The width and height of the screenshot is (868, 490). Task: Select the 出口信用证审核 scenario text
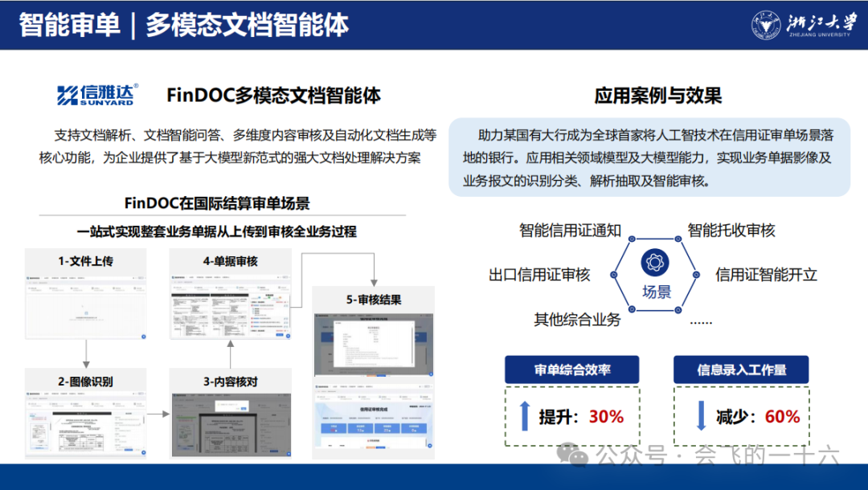539,275
